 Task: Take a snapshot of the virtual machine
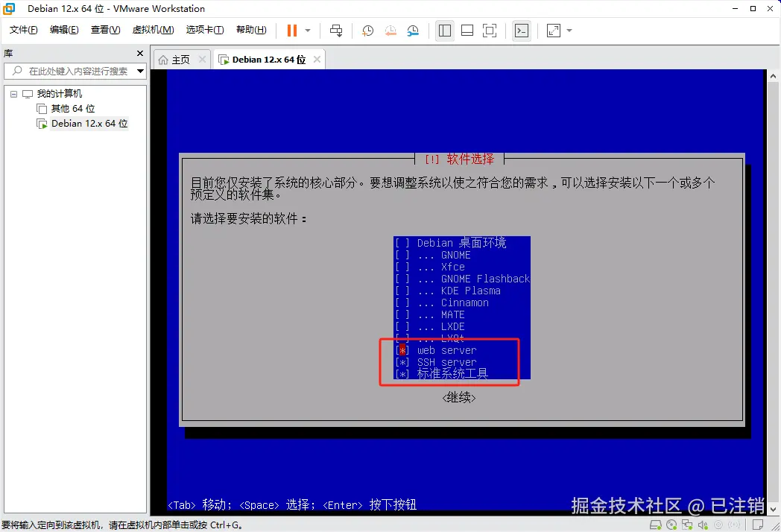[367, 31]
